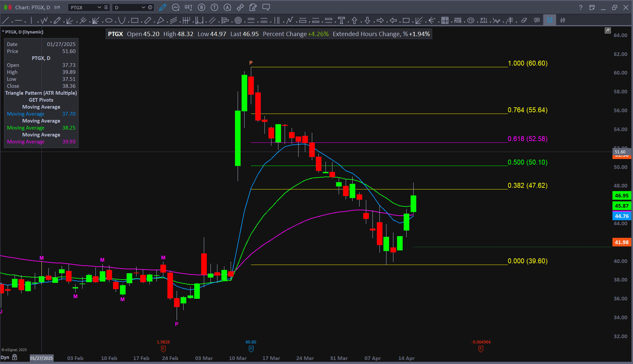The height and width of the screenshot is (364, 633).
Task: Click the Dyn scaling button
Action: click(5, 357)
